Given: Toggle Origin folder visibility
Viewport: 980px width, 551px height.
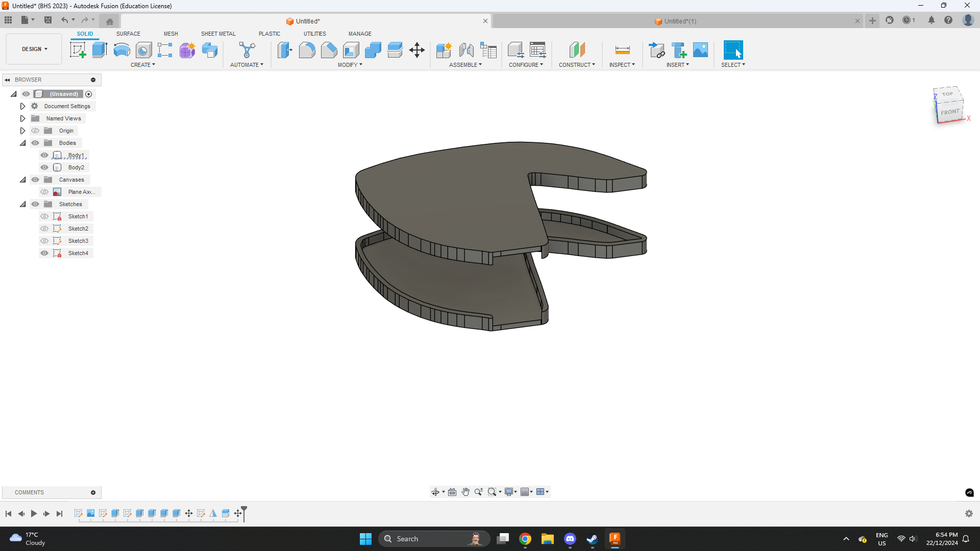Looking at the screenshot, I should [35, 131].
